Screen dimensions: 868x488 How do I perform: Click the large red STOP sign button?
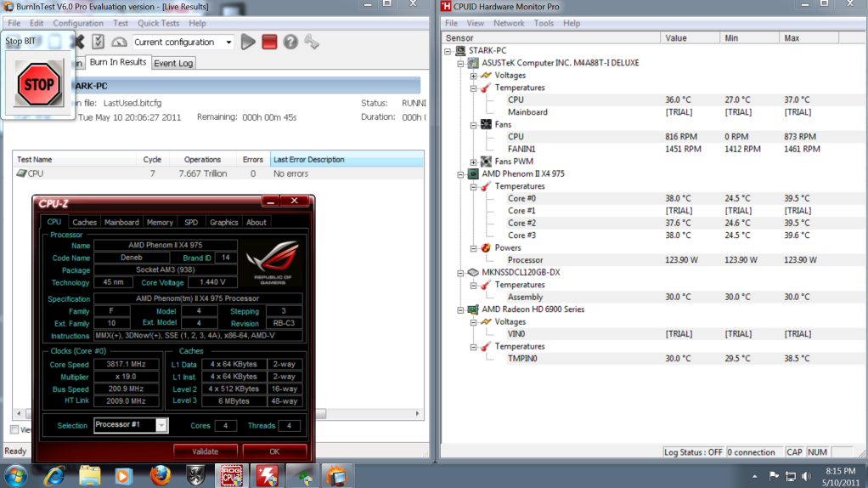39,83
